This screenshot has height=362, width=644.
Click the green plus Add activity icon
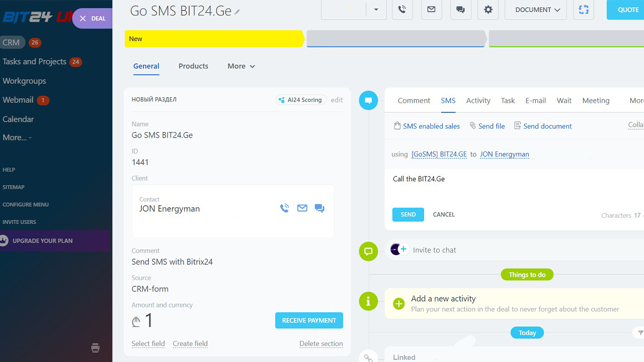point(399,304)
